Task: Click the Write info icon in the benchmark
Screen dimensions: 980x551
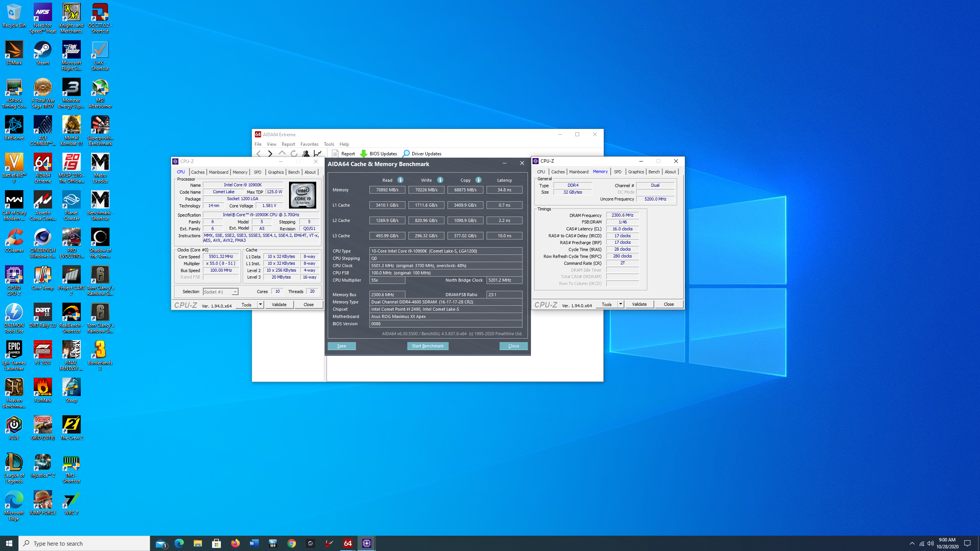Action: pos(440,180)
